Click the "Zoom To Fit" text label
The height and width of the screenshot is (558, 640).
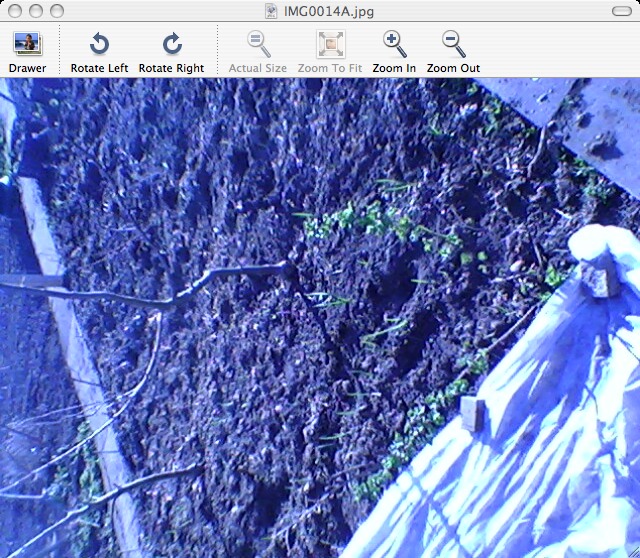click(331, 68)
